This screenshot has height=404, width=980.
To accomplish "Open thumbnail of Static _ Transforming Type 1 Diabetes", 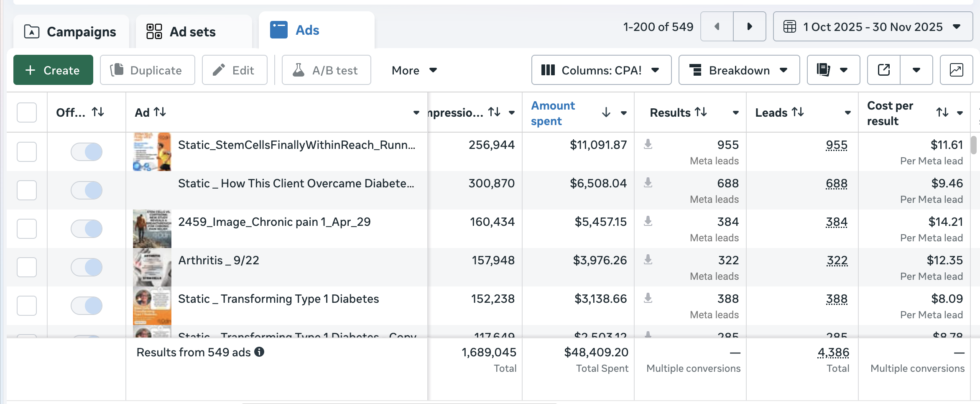I will click(152, 306).
